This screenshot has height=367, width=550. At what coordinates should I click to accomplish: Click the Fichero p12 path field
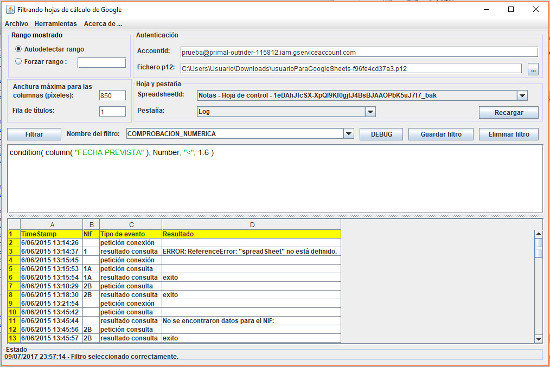(x=351, y=68)
